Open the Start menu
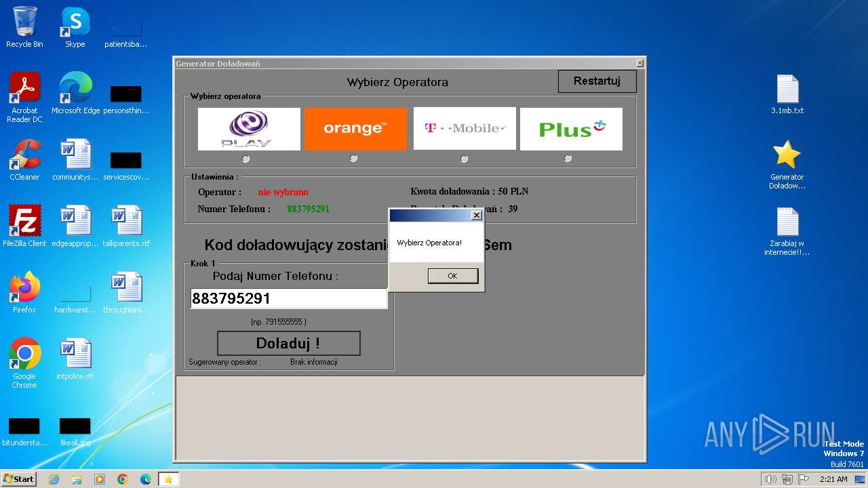Screen dimensions: 868x488 coord(19,479)
